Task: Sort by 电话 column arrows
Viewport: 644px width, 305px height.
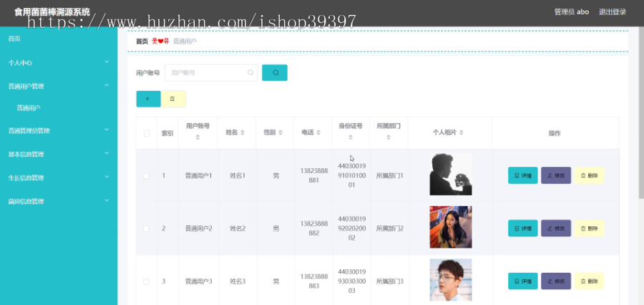Action: (x=318, y=132)
